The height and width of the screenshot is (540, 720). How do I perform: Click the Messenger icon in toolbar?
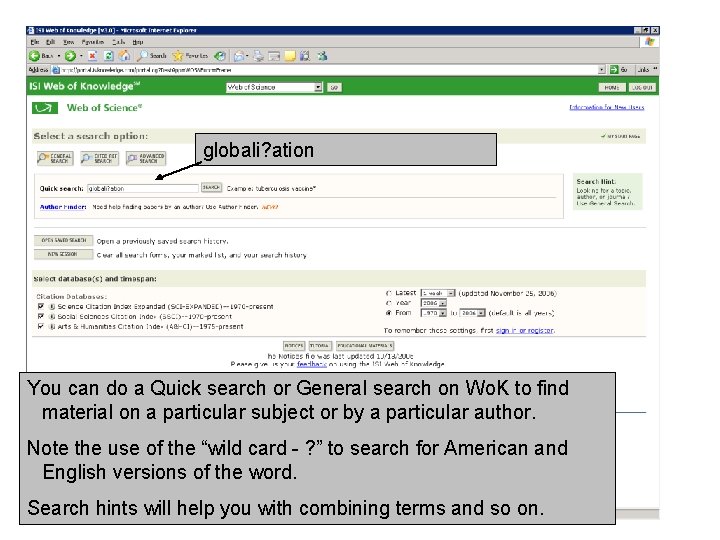[322, 56]
